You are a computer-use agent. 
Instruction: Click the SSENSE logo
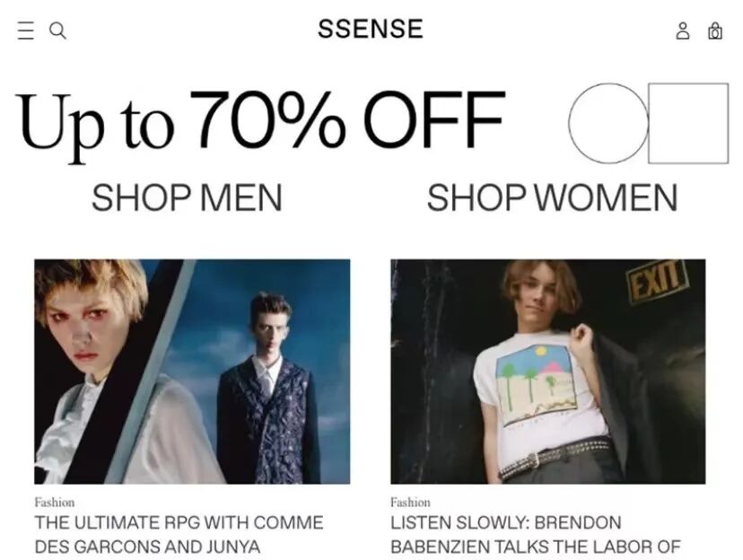371,29
